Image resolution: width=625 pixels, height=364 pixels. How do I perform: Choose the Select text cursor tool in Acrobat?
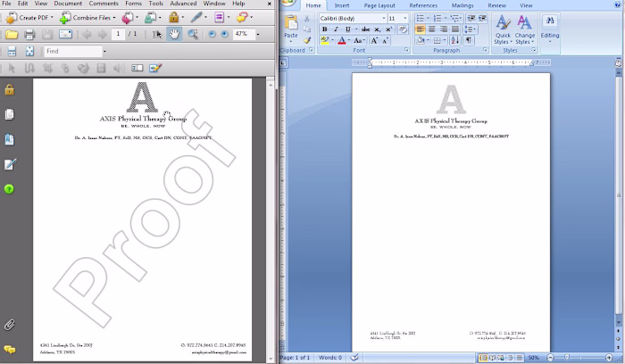156,34
